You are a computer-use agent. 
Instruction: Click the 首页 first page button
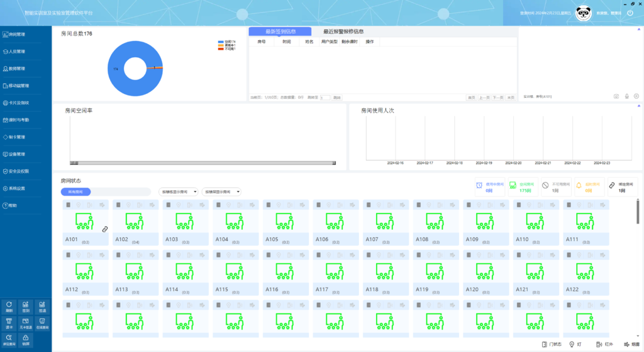click(x=471, y=98)
